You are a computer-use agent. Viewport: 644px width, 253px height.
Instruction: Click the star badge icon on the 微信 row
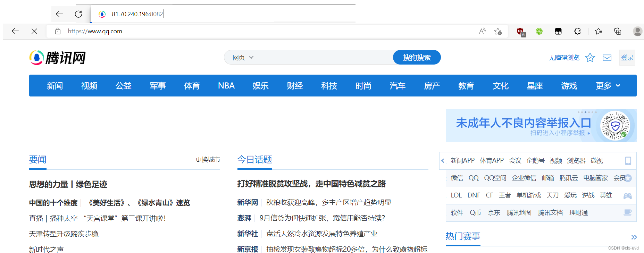coord(628,178)
